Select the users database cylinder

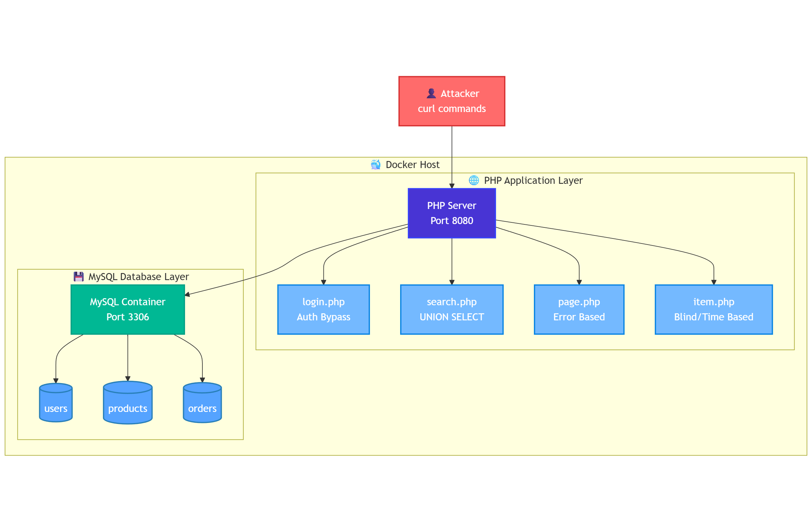pyautogui.click(x=56, y=403)
